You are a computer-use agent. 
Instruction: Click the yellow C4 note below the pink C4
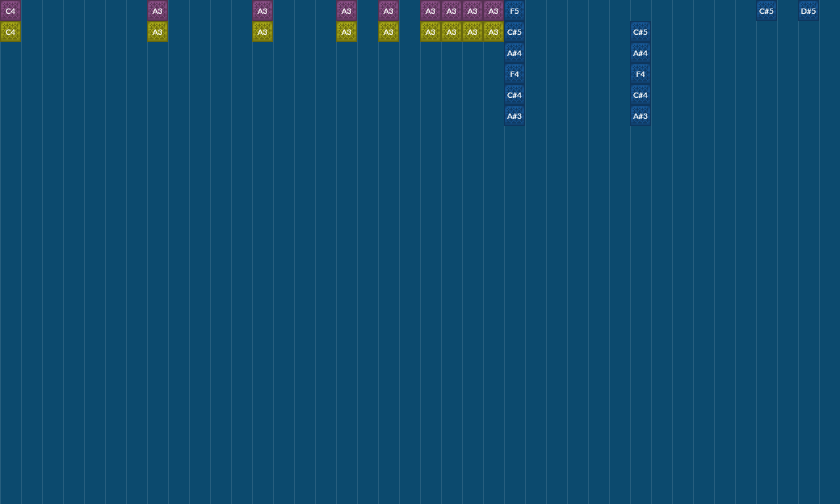pos(10,31)
